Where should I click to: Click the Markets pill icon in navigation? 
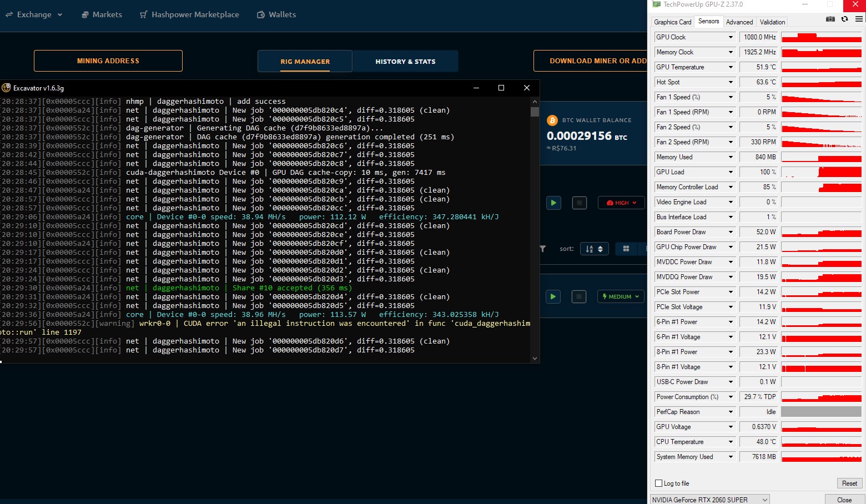click(x=85, y=14)
